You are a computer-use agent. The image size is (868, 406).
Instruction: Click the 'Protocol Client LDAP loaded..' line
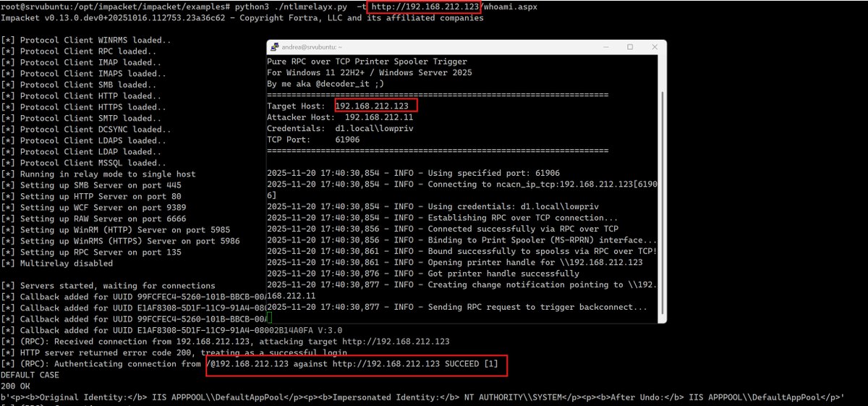point(81,152)
